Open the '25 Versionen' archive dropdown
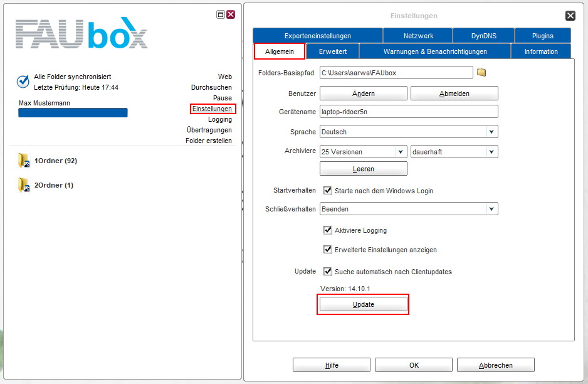 click(401, 152)
